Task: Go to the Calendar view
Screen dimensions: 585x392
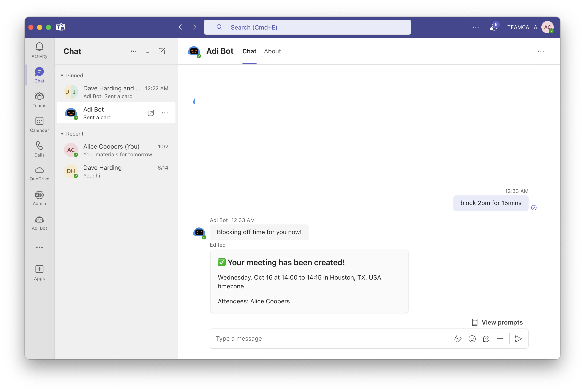Action: pos(39,124)
